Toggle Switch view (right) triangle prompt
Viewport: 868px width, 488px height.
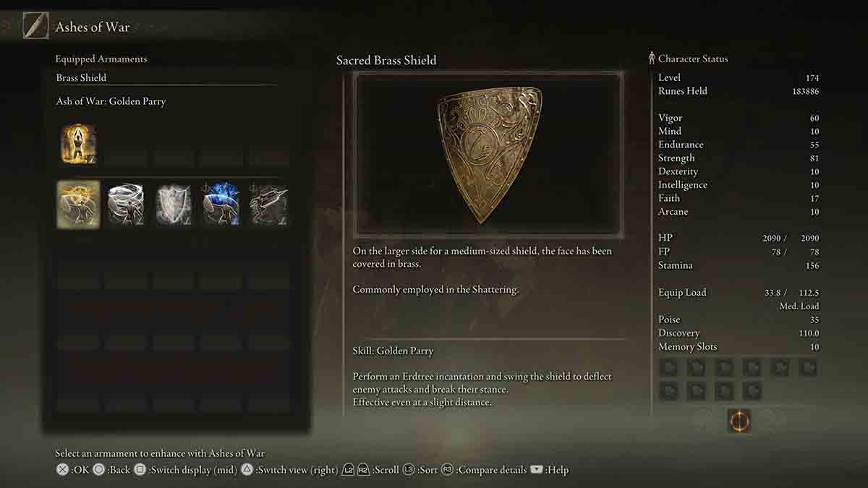(289, 470)
